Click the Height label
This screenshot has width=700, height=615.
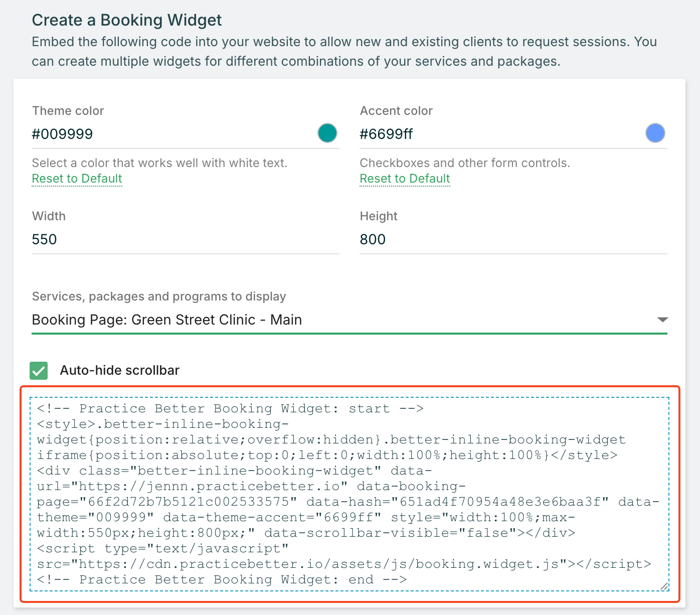click(378, 216)
